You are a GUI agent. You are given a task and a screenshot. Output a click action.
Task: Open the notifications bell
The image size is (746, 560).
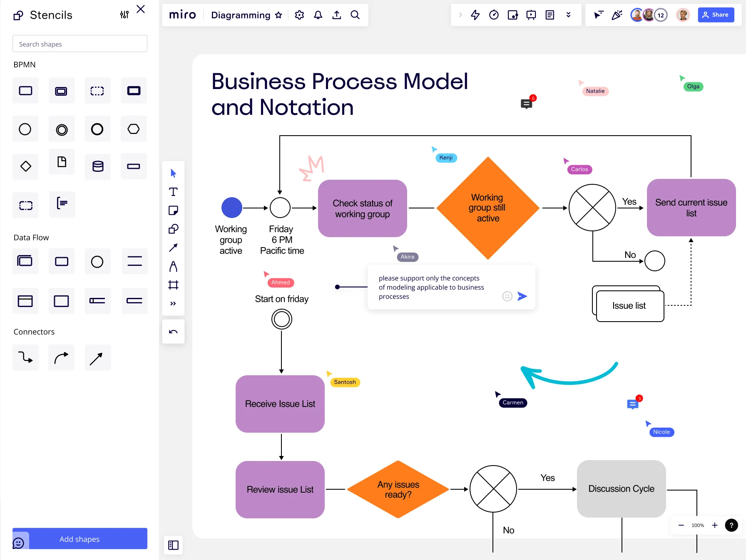click(x=318, y=15)
